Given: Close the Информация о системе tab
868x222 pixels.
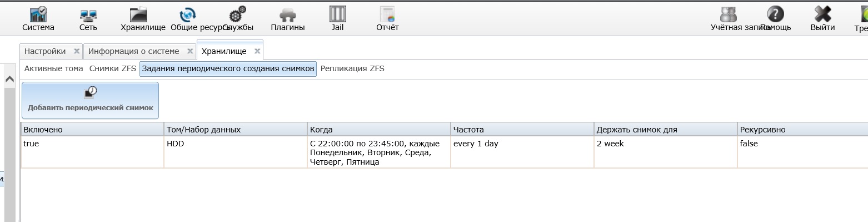Looking at the screenshot, I should [x=190, y=51].
